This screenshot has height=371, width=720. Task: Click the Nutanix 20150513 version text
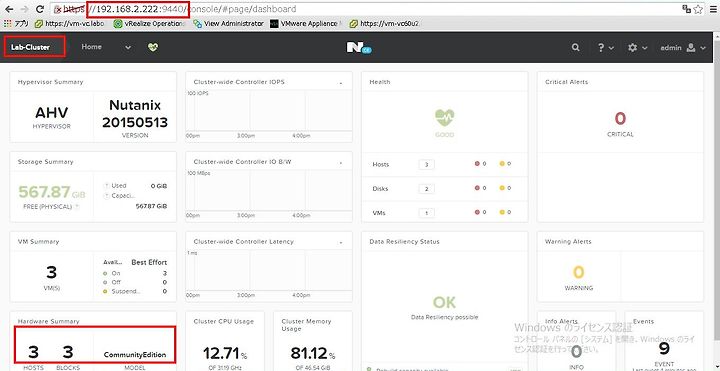click(x=135, y=114)
